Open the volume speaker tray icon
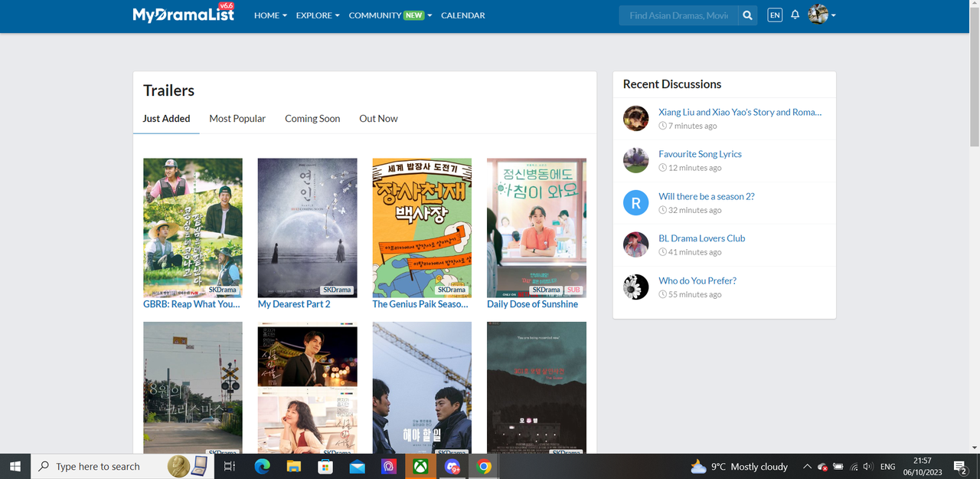This screenshot has width=980, height=479. (x=867, y=466)
